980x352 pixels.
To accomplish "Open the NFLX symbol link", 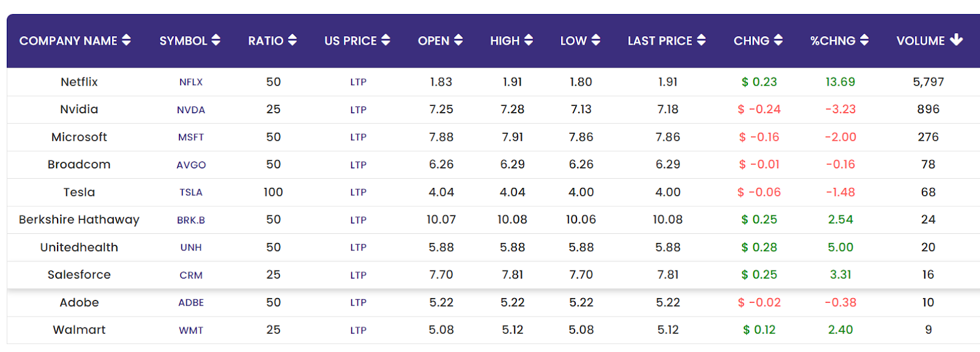I will [191, 82].
